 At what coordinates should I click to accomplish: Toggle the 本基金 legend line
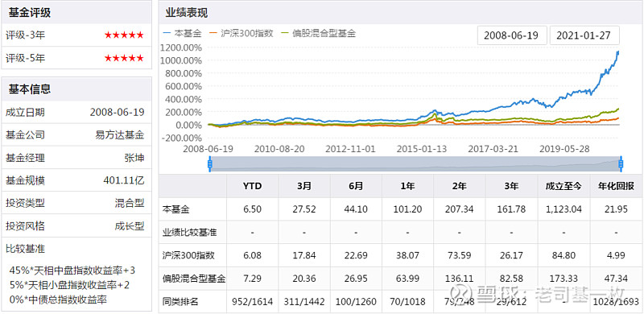[183, 33]
